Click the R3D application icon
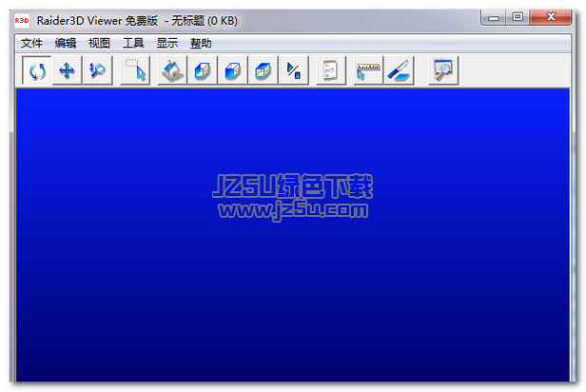 coord(22,21)
